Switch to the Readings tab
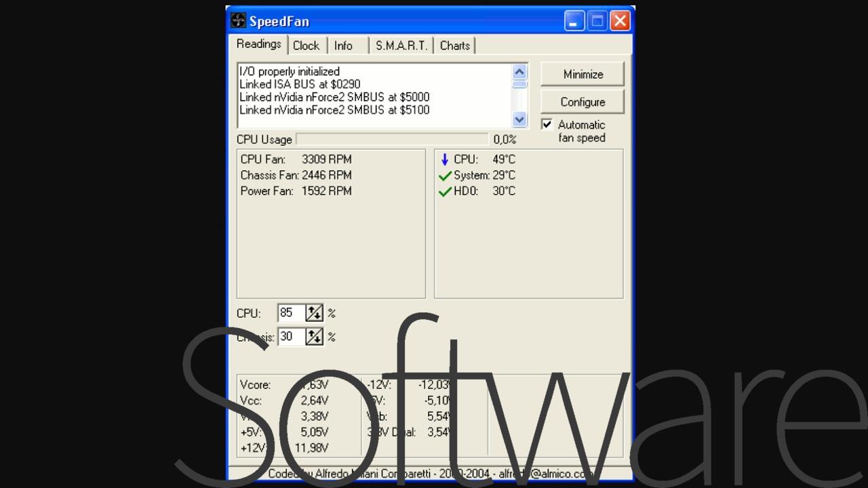 258,44
